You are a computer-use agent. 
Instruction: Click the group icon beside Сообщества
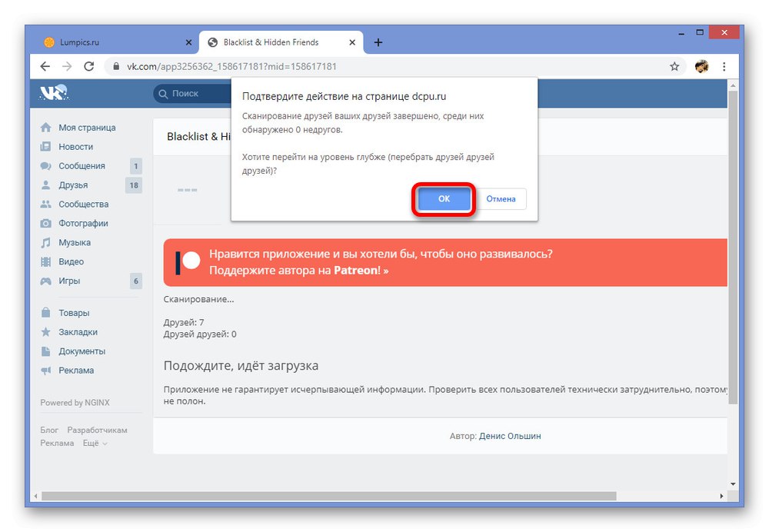tap(45, 204)
